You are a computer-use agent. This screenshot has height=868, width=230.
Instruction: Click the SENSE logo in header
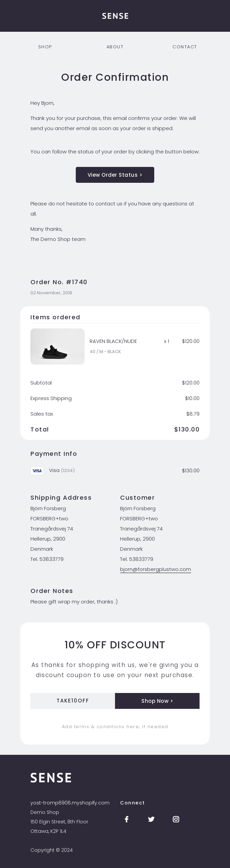[x=115, y=16]
